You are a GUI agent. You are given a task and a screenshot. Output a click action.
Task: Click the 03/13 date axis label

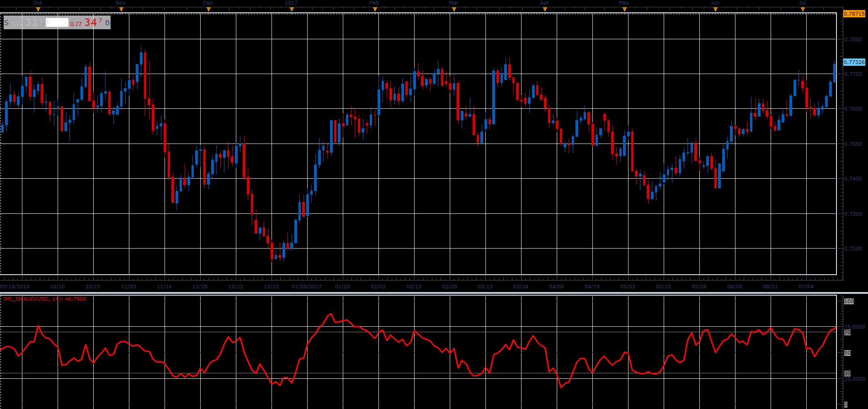pos(485,287)
